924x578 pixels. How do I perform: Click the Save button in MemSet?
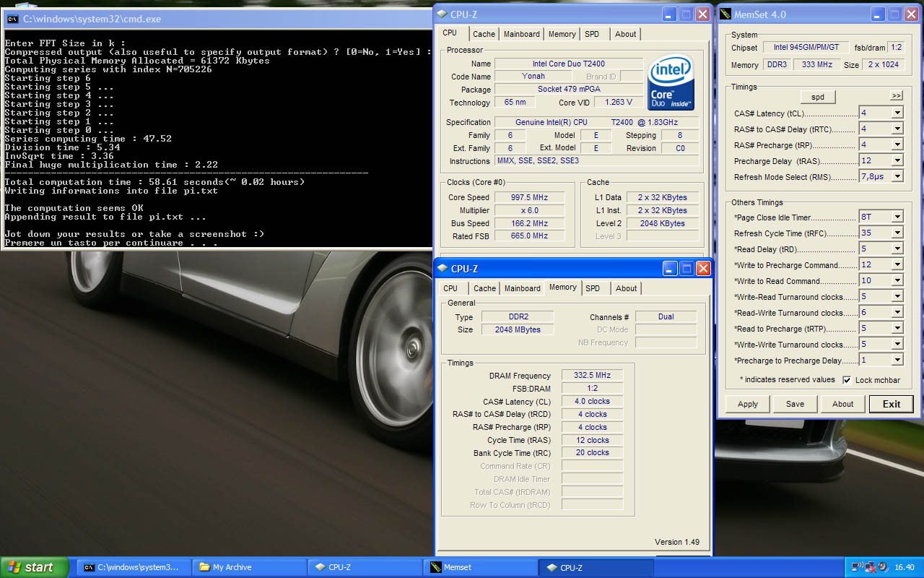[x=795, y=404]
